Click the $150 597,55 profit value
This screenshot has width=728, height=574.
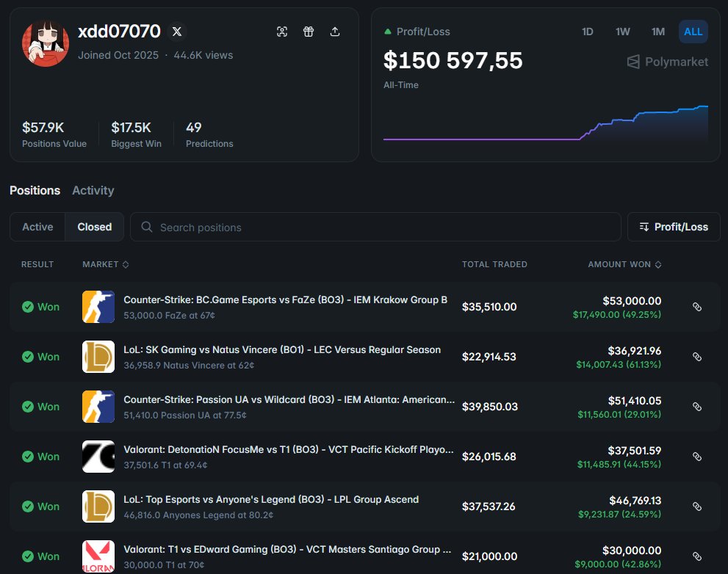pyautogui.click(x=453, y=60)
